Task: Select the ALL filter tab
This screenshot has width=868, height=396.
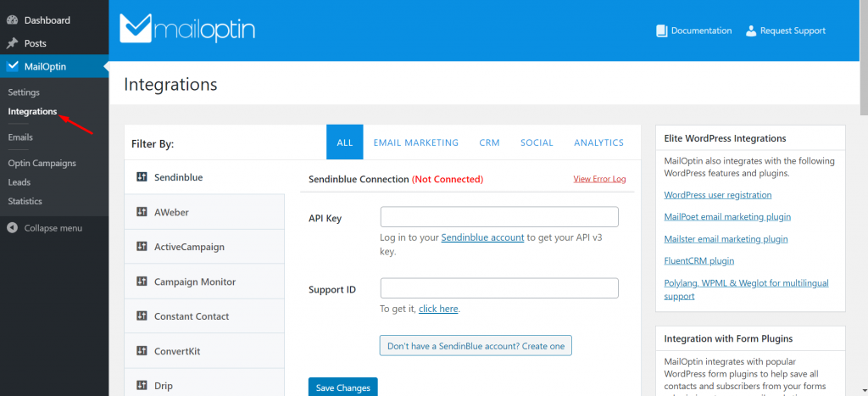Action: pyautogui.click(x=345, y=142)
